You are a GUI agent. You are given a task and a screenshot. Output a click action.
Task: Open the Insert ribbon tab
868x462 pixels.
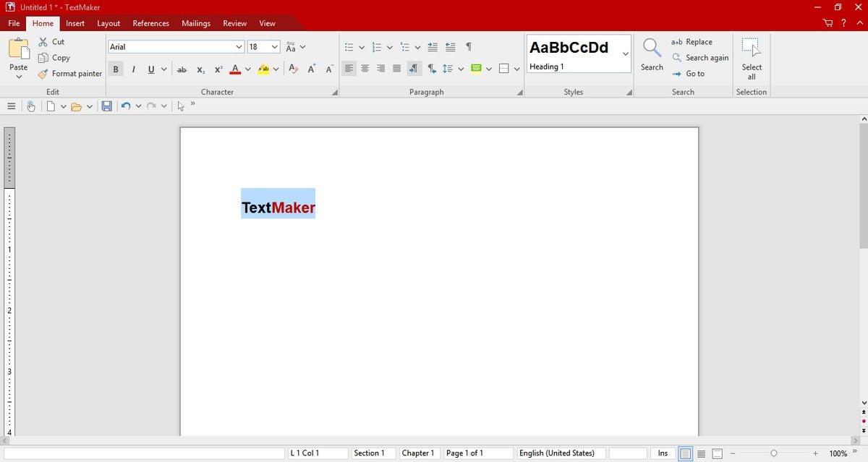[75, 23]
